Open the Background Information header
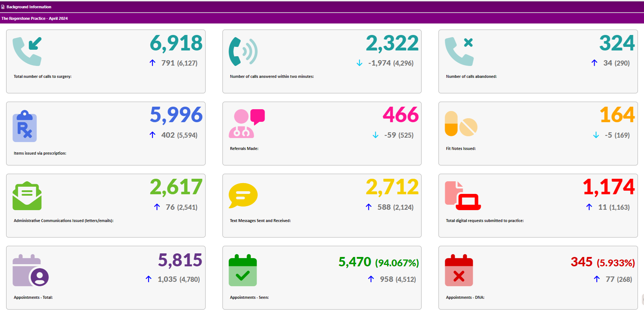 point(322,7)
